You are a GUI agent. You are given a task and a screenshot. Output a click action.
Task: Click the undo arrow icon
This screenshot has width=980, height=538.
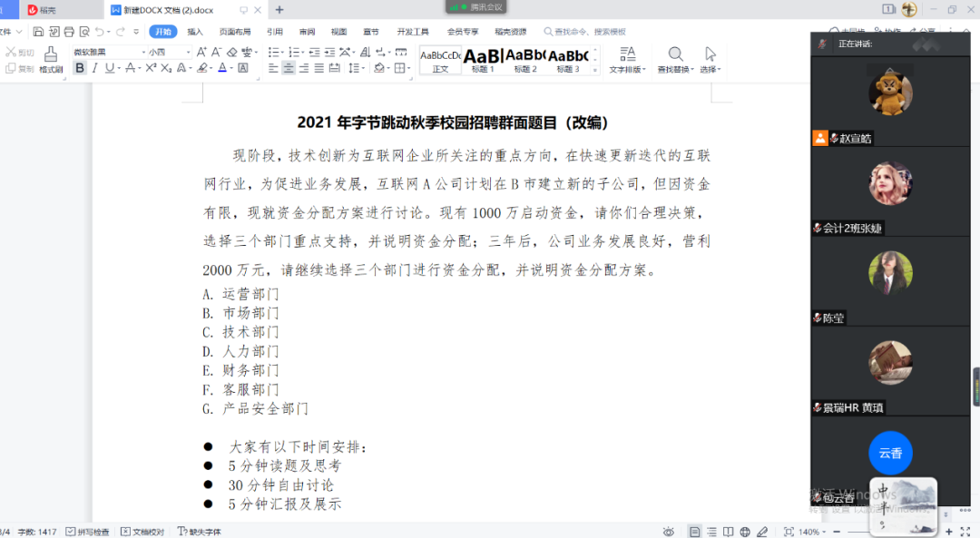[x=99, y=32]
